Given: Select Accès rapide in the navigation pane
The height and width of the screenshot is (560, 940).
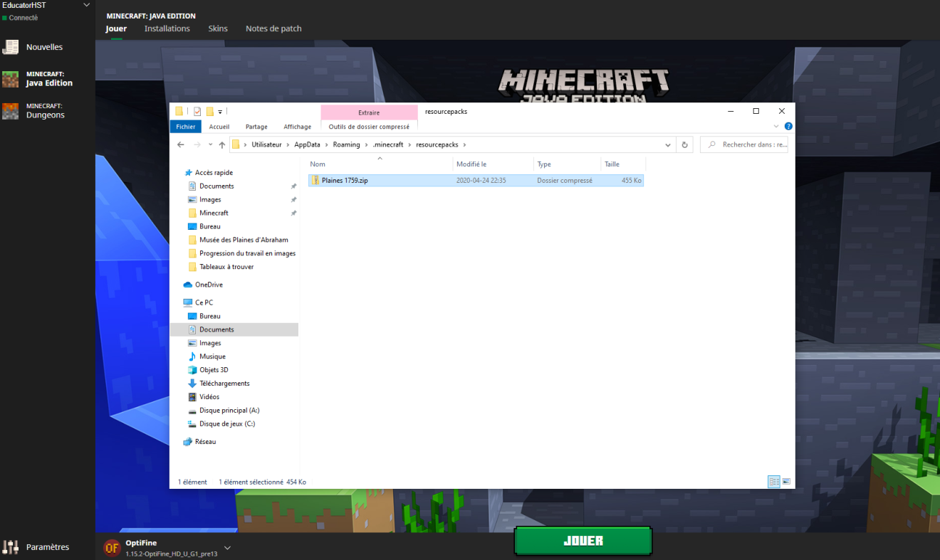Looking at the screenshot, I should [x=214, y=173].
